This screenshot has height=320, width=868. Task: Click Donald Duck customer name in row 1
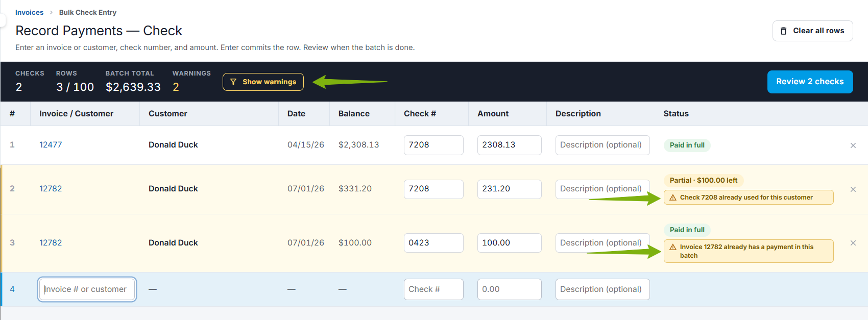point(173,144)
